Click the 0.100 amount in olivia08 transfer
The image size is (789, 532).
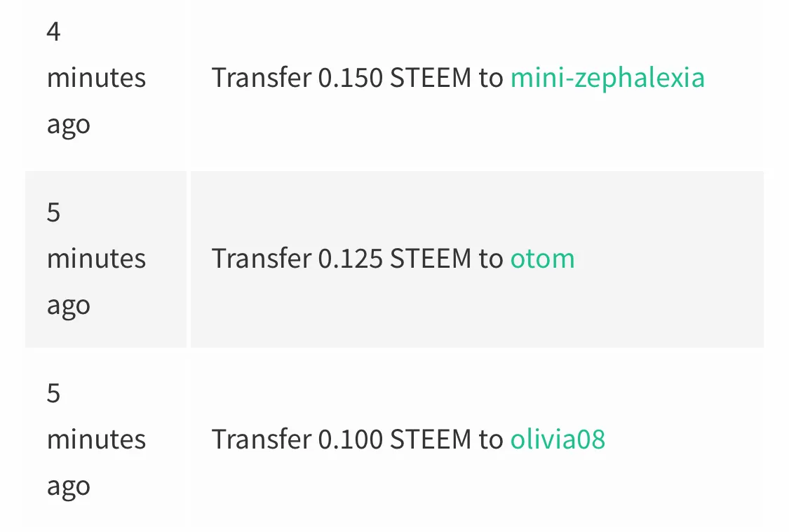(x=350, y=439)
